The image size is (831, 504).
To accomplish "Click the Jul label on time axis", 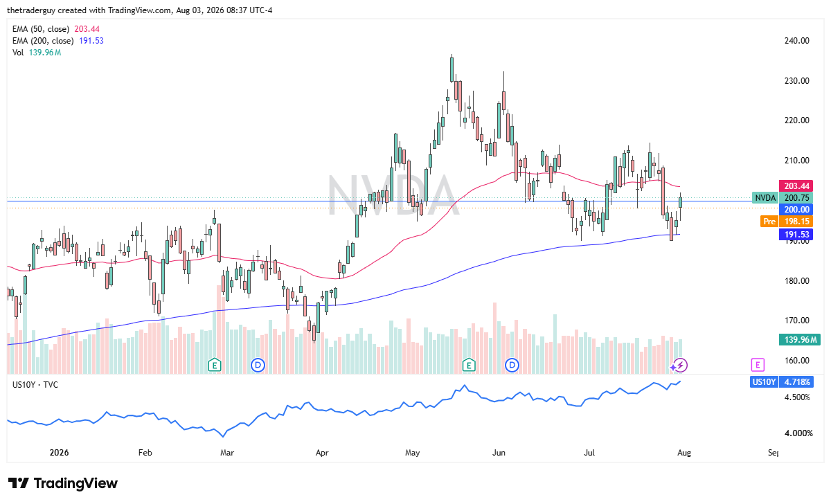I will pos(590,453).
